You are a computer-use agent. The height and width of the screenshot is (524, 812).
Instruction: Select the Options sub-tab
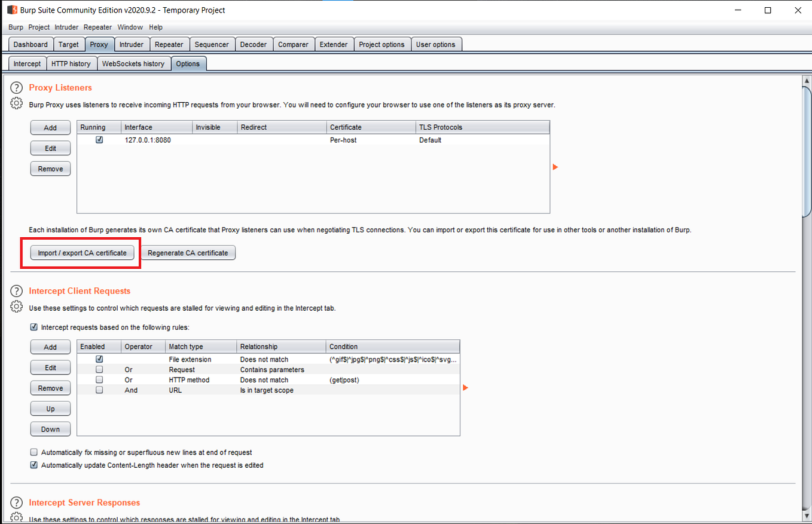[x=188, y=64]
